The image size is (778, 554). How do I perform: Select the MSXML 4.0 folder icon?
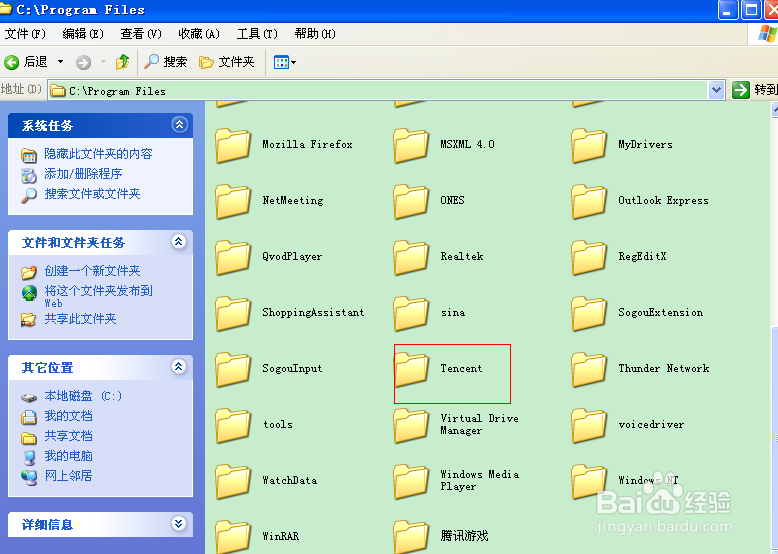411,145
